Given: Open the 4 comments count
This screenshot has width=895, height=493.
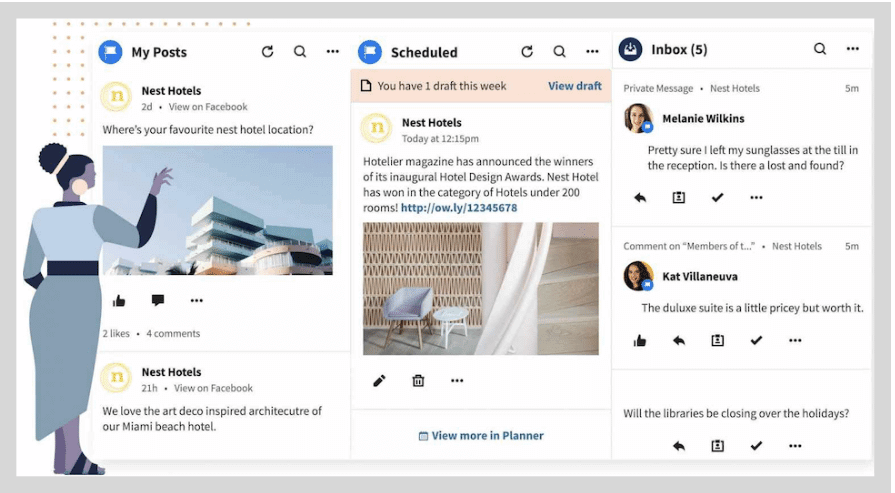Looking at the screenshot, I should point(173,333).
